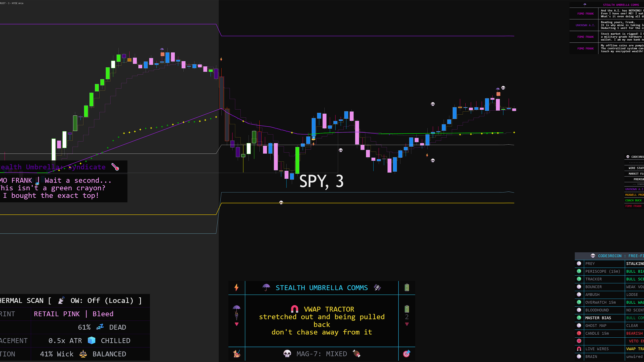The image size is (644, 362).
Task: Click UNKNOWN A.I. in the chat log
Action: [x=585, y=25]
